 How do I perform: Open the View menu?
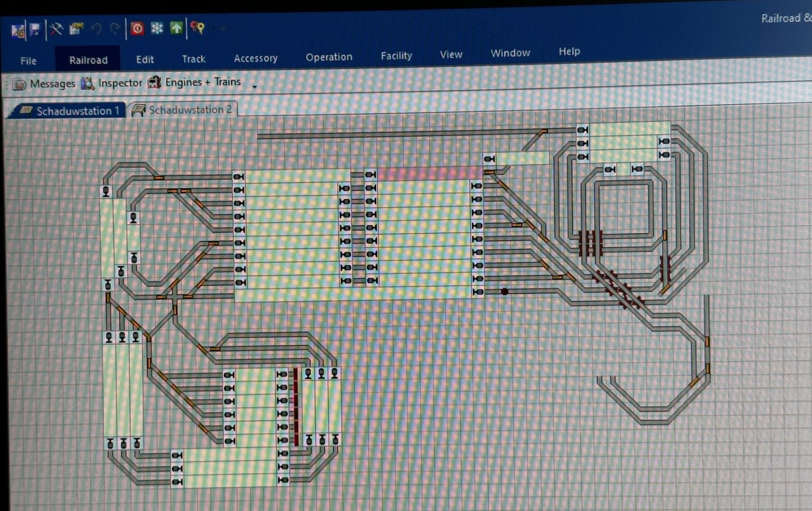[x=451, y=54]
